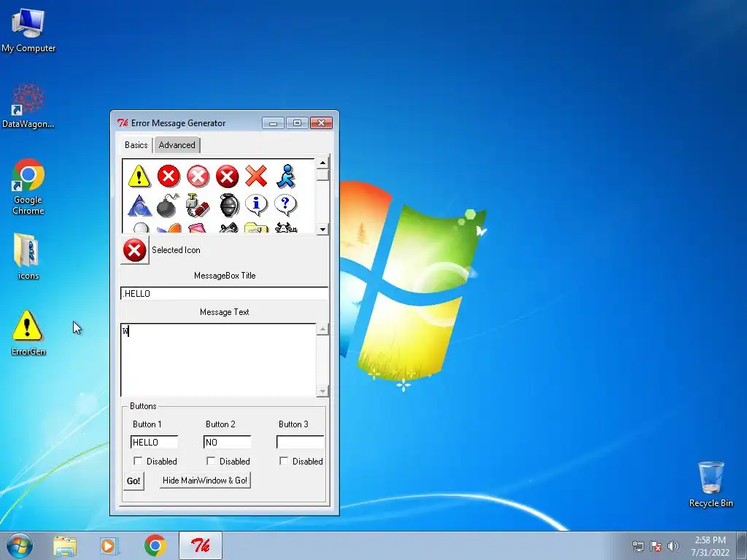Toggle Disabled checkbox under Button 3
747x560 pixels.
pos(284,461)
